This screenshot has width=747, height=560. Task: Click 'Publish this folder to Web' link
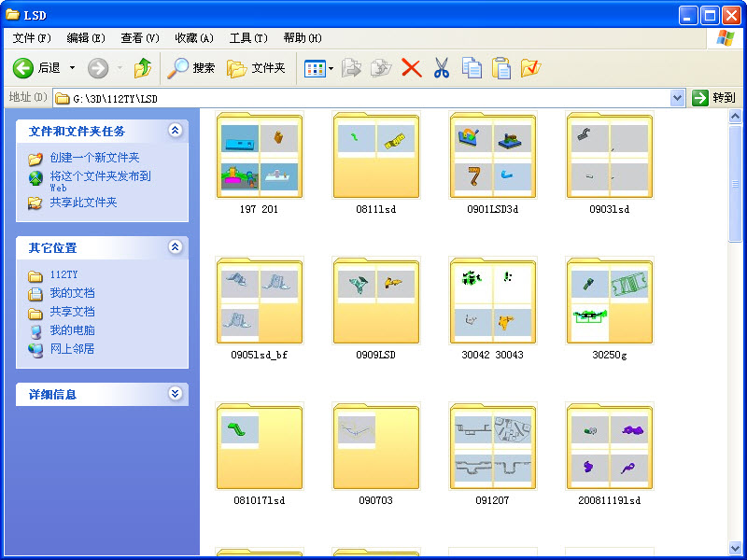[x=100, y=181]
